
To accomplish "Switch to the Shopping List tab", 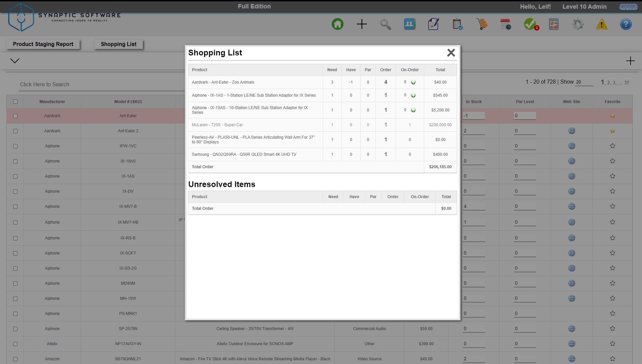I will point(118,44).
